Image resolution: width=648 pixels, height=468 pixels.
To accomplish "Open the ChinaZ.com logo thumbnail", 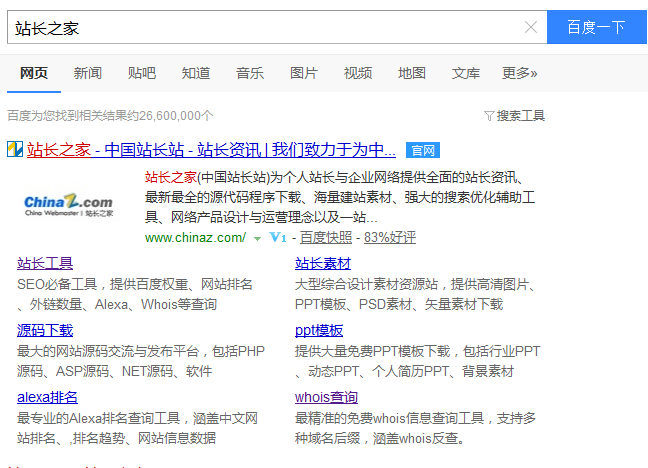I will pos(69,205).
